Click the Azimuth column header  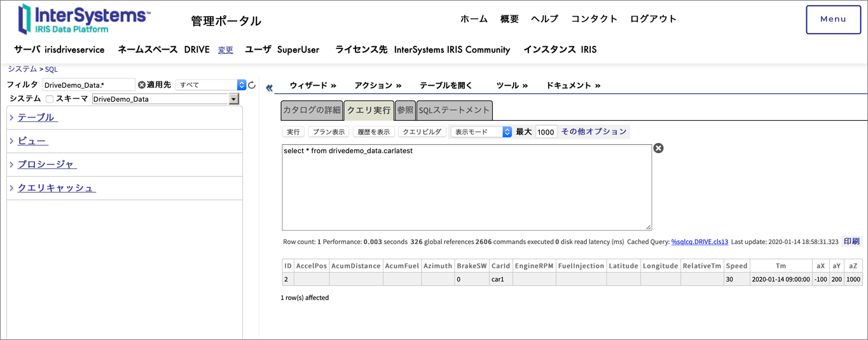pos(437,266)
